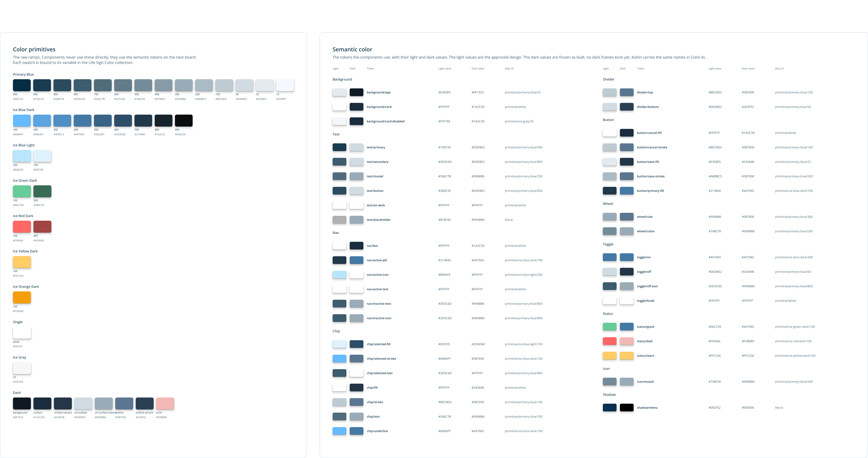868x458 pixels.
Task: Click the Color primitives heading
Action: coord(34,49)
